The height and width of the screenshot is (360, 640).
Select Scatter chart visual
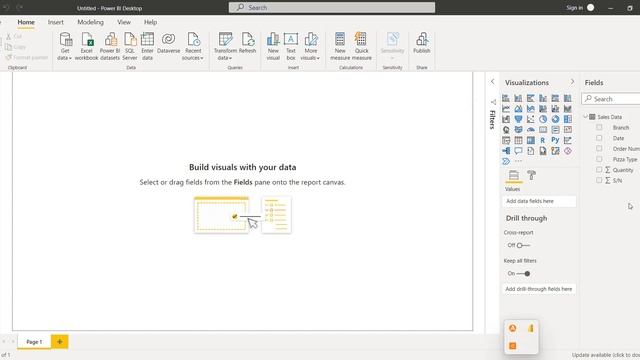click(x=531, y=119)
